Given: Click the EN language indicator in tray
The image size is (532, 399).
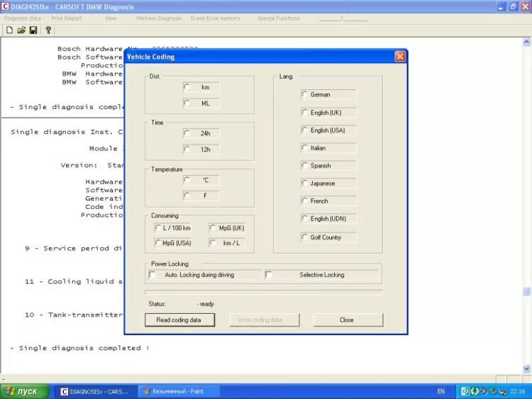Looking at the screenshot, I should 440,391.
